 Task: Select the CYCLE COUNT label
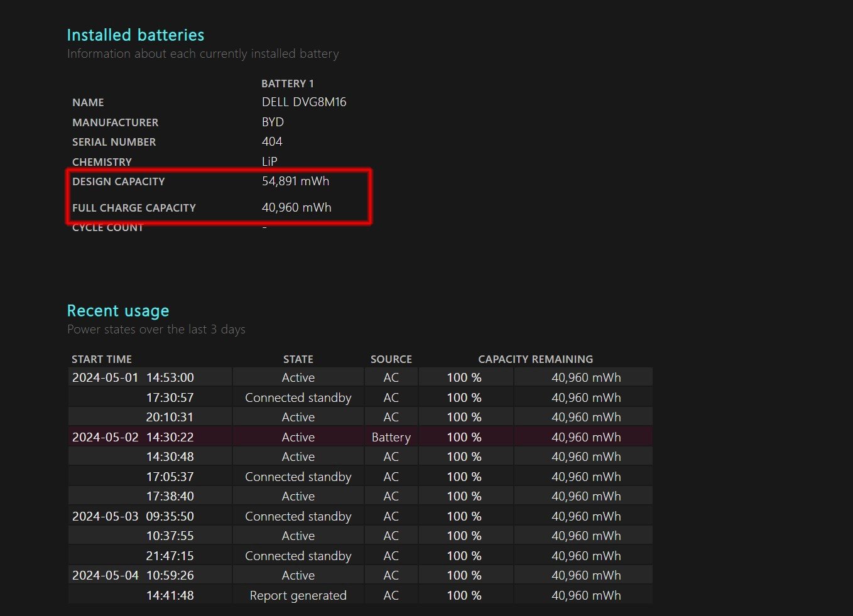[x=107, y=228]
